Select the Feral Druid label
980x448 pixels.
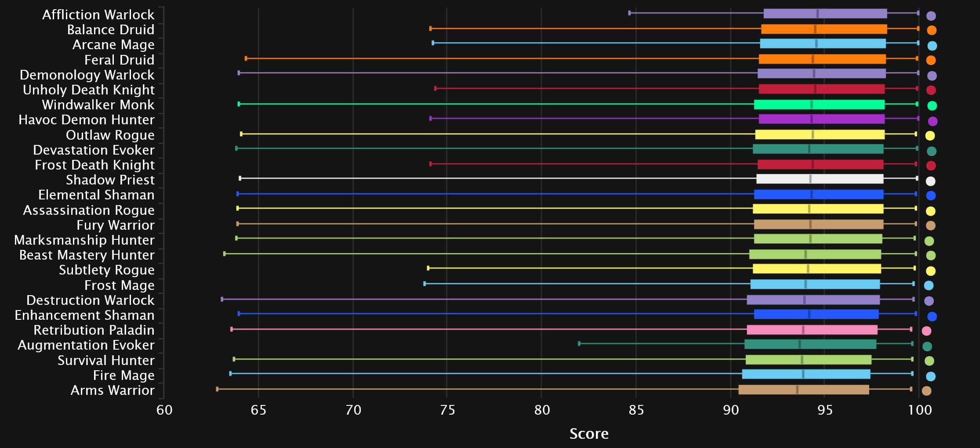click(120, 60)
